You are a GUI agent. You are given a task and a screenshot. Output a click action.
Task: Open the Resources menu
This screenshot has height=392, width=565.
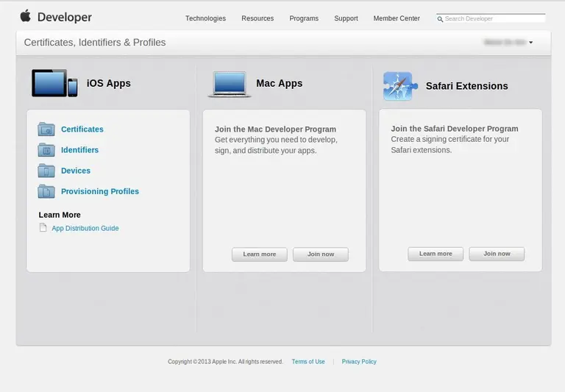(x=257, y=18)
